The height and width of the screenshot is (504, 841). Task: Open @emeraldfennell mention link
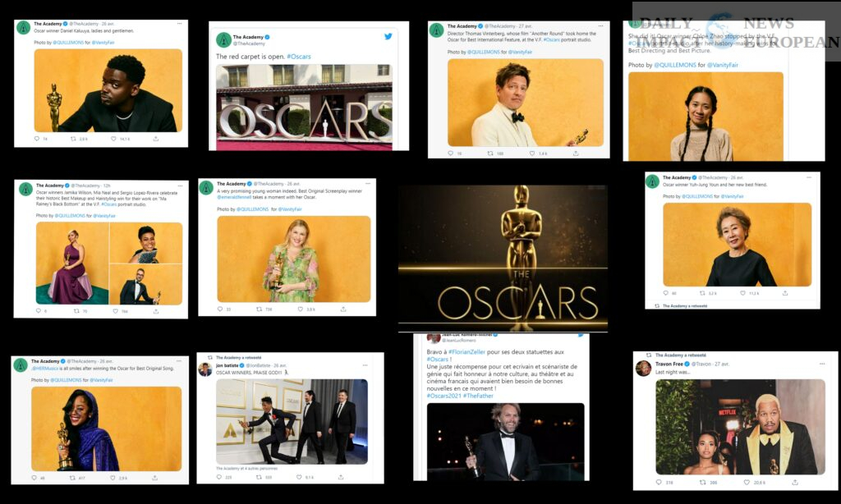(x=234, y=197)
